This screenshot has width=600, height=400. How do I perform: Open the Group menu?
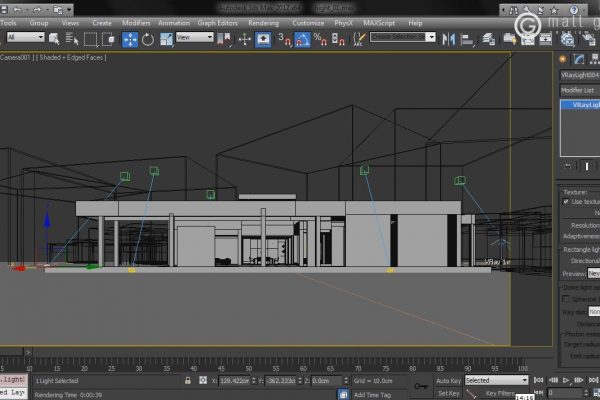coord(39,23)
